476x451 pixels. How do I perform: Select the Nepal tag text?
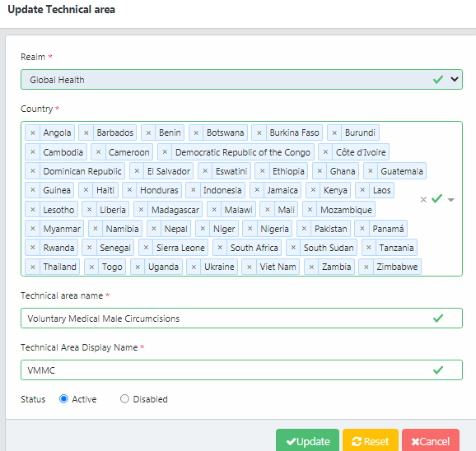[x=175, y=229]
